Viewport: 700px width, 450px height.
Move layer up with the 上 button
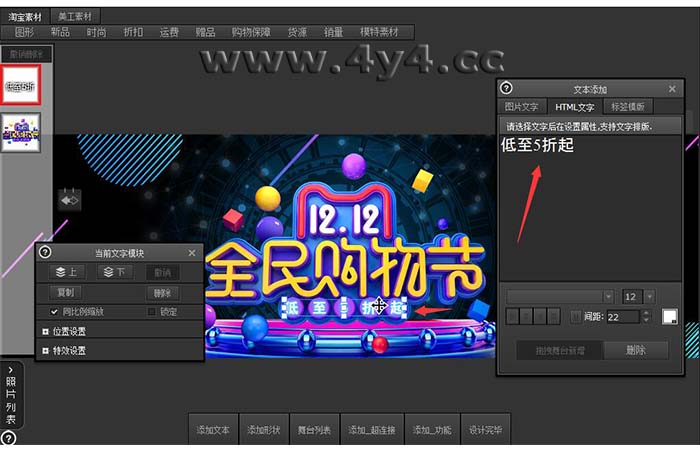67,272
